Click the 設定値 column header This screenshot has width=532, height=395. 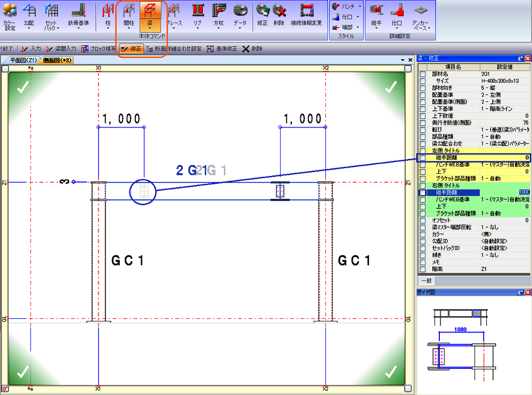[505, 67]
